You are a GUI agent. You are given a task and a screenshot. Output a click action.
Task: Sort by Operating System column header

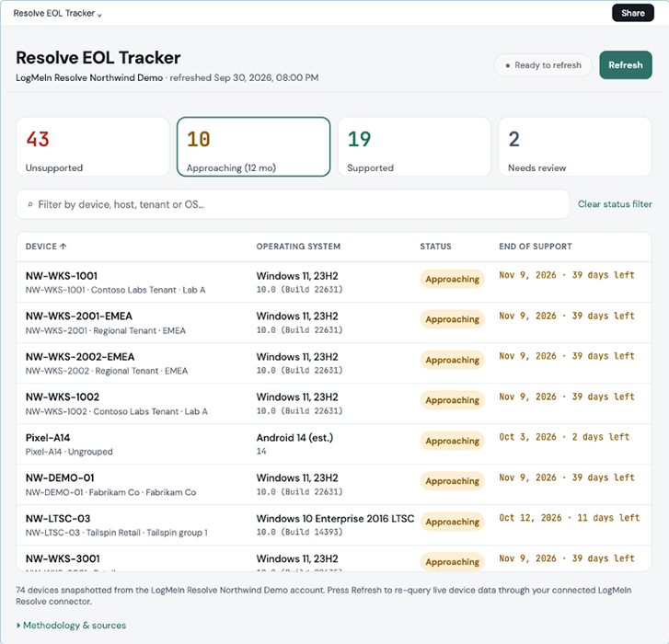tap(298, 247)
